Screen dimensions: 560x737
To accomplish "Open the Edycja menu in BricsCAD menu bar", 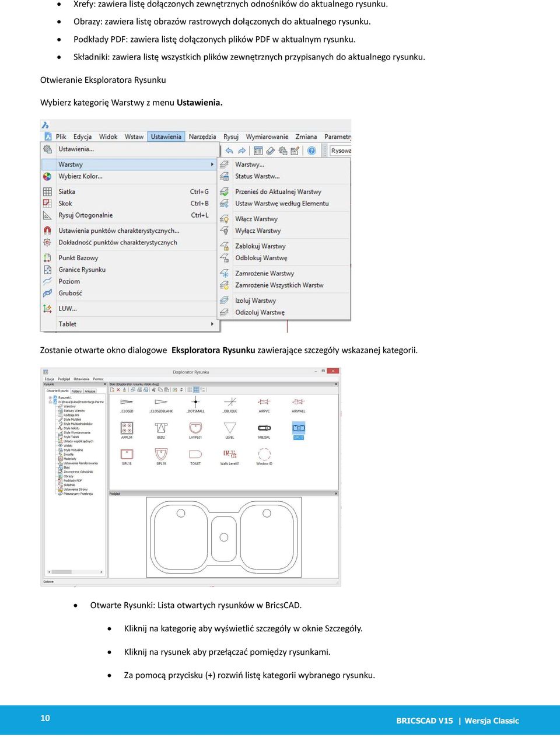I will pos(82,137).
